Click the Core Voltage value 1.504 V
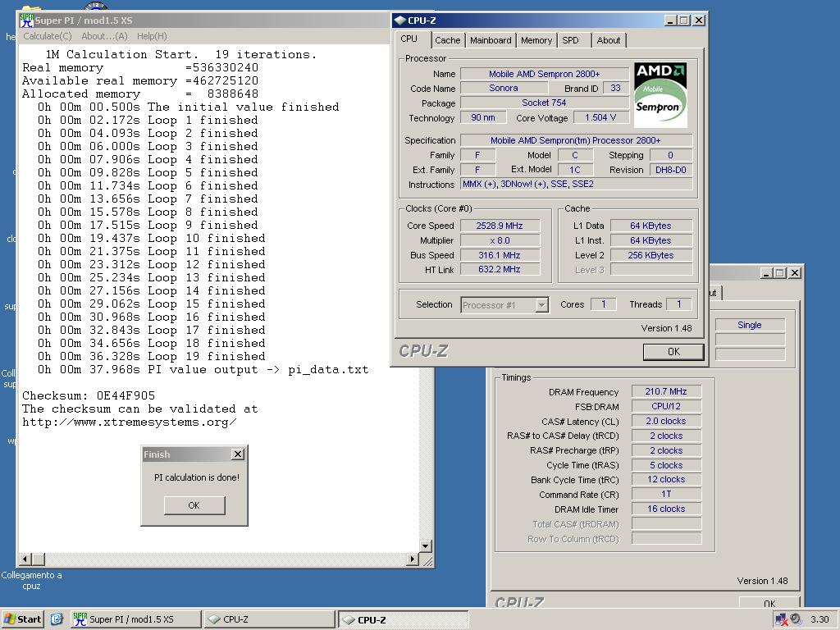 [600, 117]
